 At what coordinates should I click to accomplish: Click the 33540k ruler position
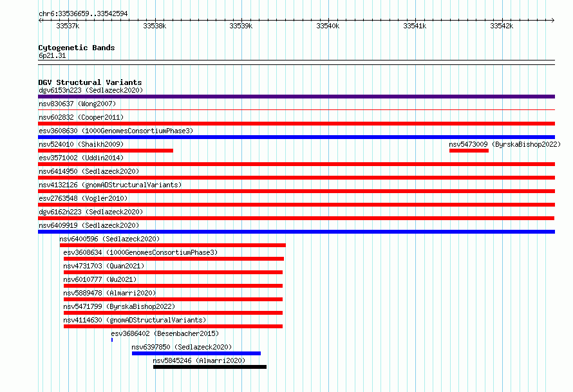[328, 26]
